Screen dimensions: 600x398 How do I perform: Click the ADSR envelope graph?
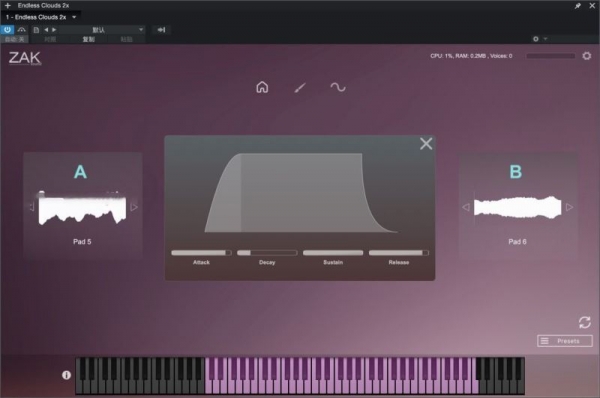click(x=301, y=193)
